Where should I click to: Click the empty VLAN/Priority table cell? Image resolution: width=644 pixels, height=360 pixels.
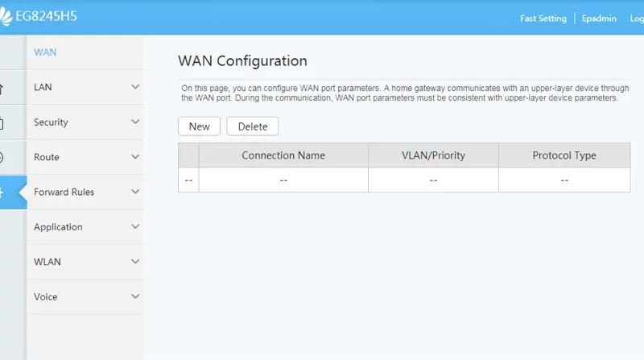pyautogui.click(x=433, y=180)
